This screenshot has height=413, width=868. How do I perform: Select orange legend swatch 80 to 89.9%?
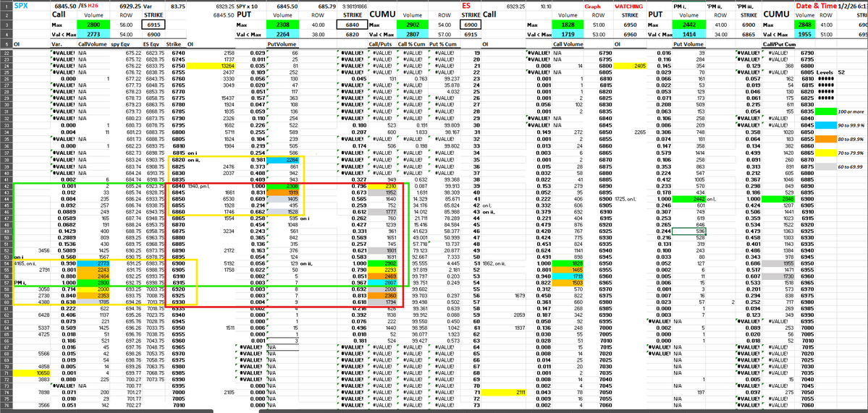point(826,140)
